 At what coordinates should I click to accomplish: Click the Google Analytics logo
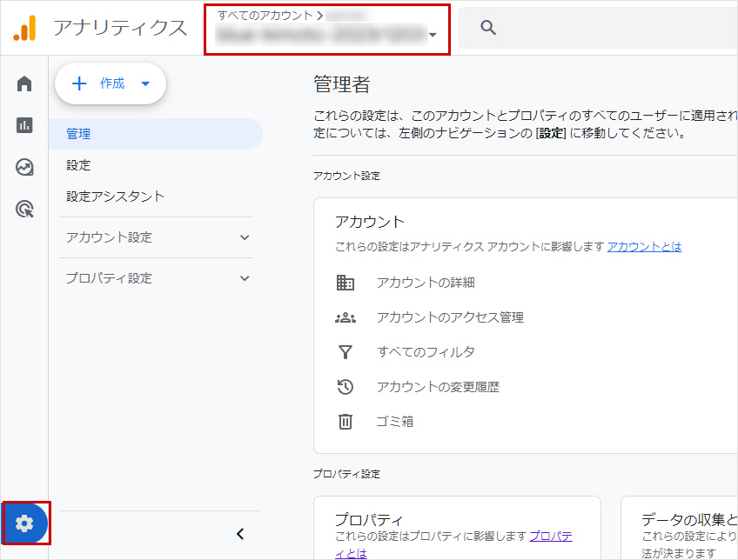point(24,28)
